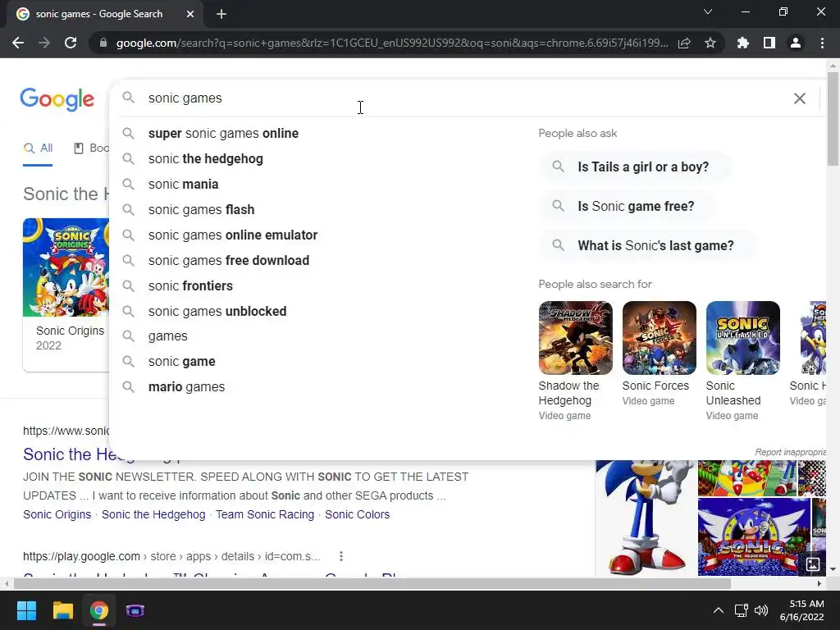Open the volume control tray icon

[x=761, y=610]
